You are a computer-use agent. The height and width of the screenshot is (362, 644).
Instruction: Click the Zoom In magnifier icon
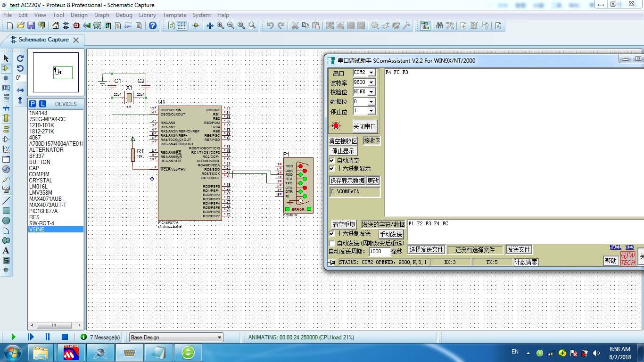tap(221, 25)
